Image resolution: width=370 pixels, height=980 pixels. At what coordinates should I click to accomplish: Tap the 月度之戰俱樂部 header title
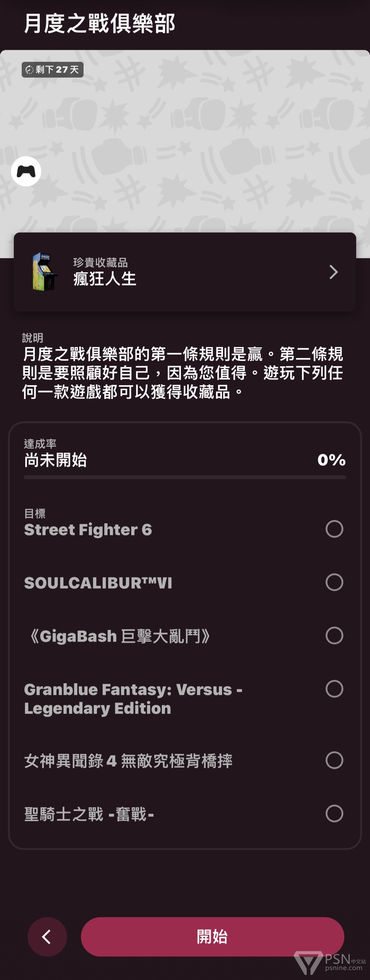pos(99,24)
